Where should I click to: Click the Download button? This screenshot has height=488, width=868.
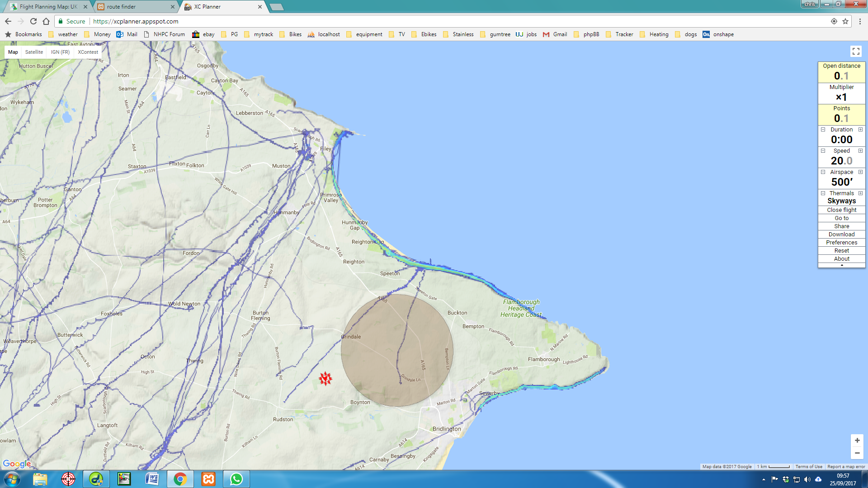[841, 235]
